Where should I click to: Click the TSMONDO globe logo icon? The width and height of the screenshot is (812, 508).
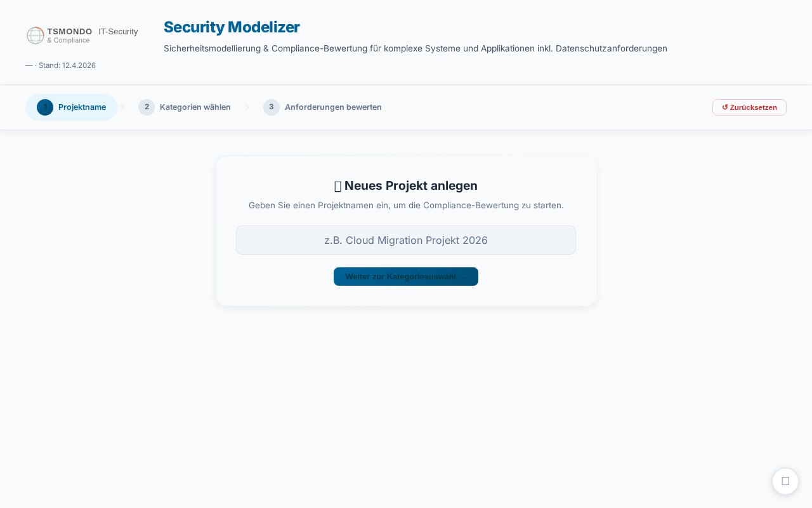coord(36,36)
